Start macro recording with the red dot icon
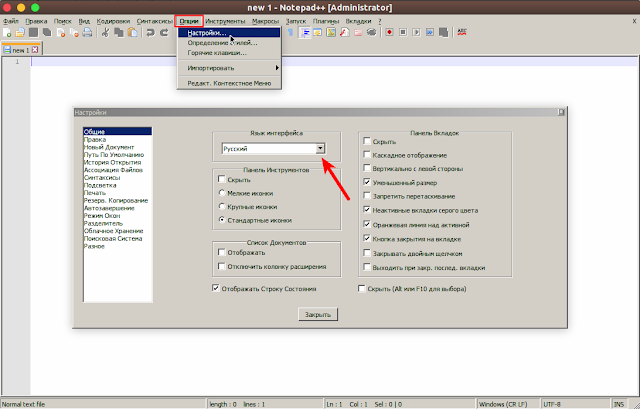640x409 pixels. pyautogui.click(x=389, y=32)
